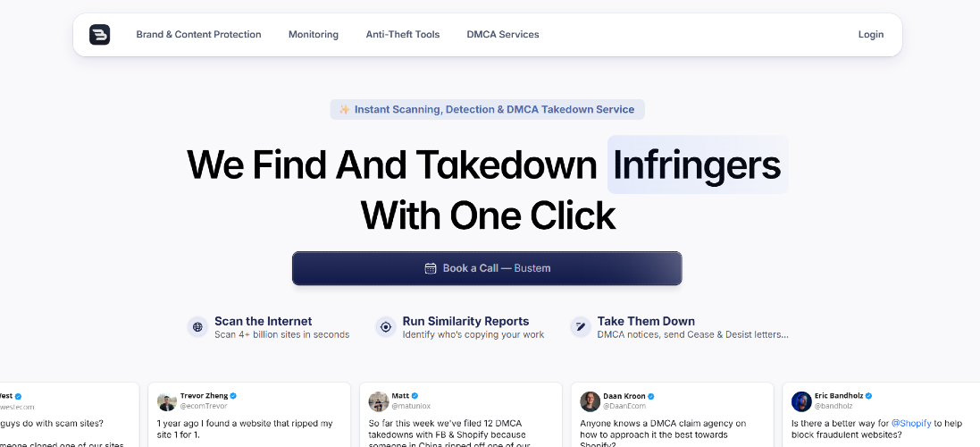Click Instant Scanning, Detection & DMCA Takedown badge
980x447 pixels.
click(x=488, y=109)
